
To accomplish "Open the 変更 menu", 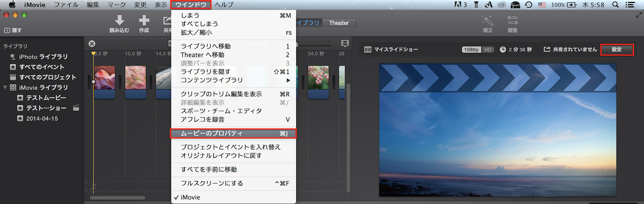I will click(140, 5).
